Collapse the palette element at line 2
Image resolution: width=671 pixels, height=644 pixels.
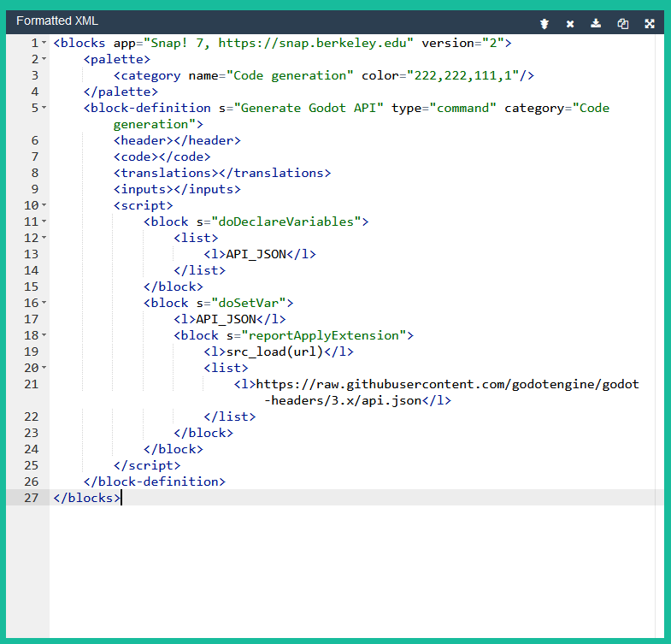coord(44,59)
